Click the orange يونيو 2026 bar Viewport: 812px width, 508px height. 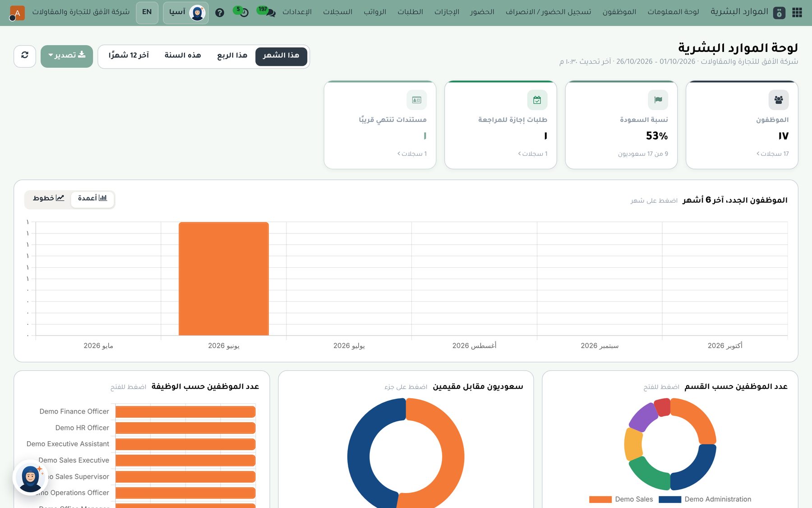[x=224, y=279]
